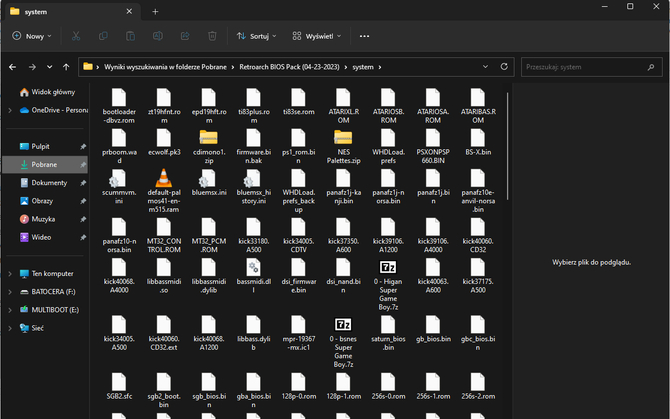670x419 pixels.
Task: Click the Paste icon in toolbar
Action: click(x=130, y=36)
